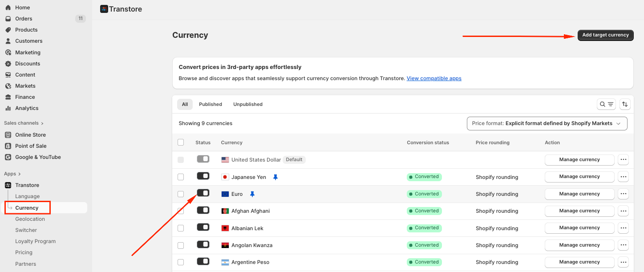Toggle Japanese Yen status switch
This screenshot has height=272, width=644.
203,176
